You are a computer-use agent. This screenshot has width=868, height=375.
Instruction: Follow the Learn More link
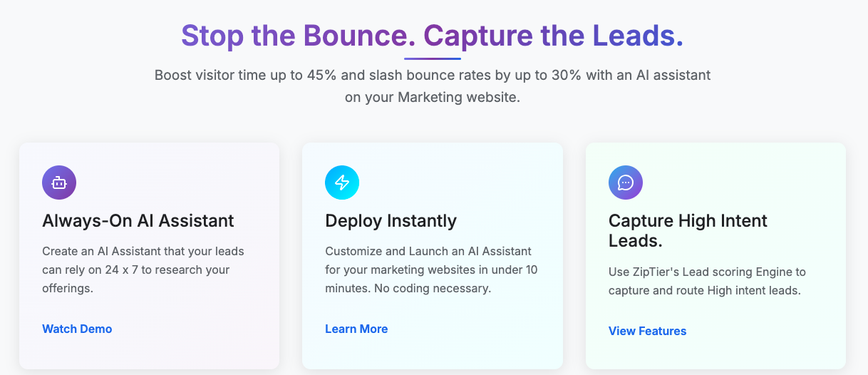[x=356, y=329]
